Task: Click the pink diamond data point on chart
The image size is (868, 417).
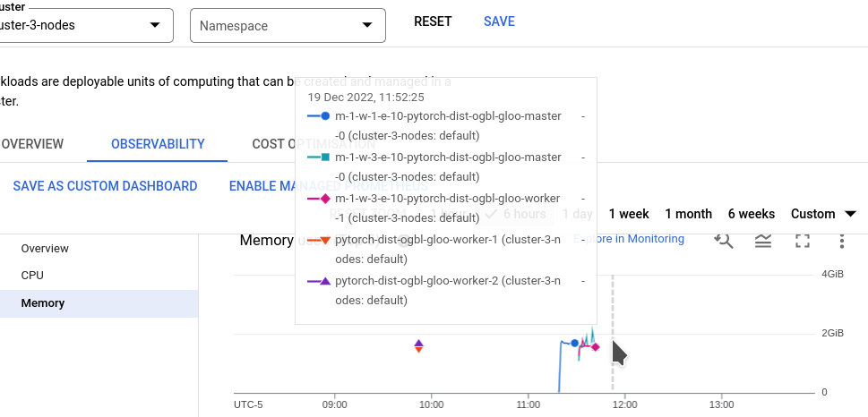Action: pyautogui.click(x=595, y=346)
